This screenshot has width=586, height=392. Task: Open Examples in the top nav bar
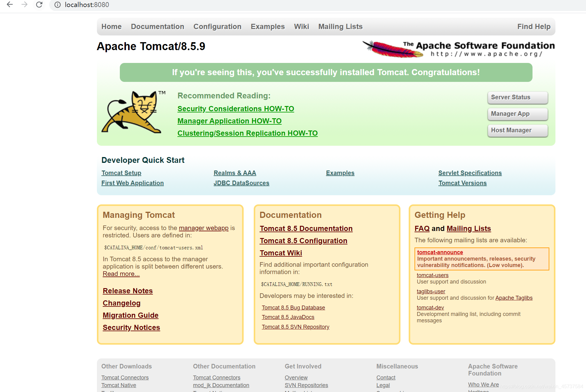(268, 27)
